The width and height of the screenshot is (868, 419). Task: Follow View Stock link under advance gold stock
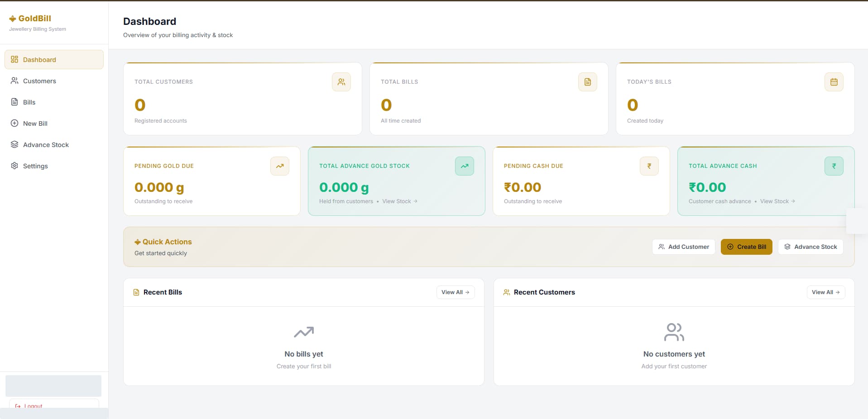pyautogui.click(x=400, y=201)
